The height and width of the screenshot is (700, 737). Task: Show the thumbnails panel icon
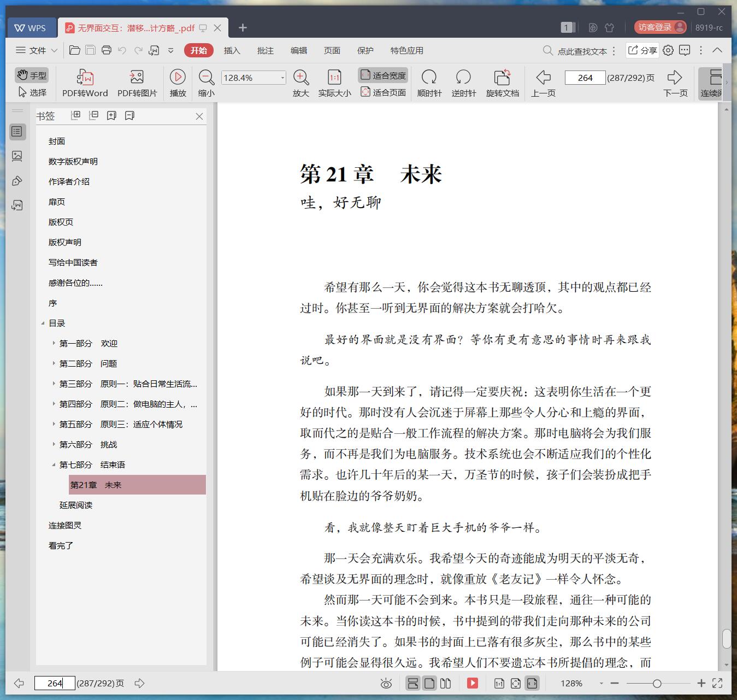[x=17, y=156]
